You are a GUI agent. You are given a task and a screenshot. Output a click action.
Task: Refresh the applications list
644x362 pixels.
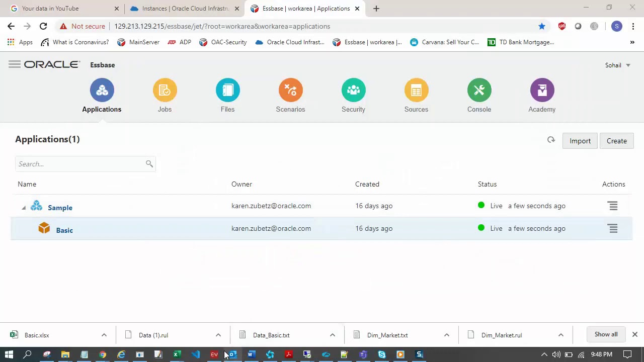551,140
